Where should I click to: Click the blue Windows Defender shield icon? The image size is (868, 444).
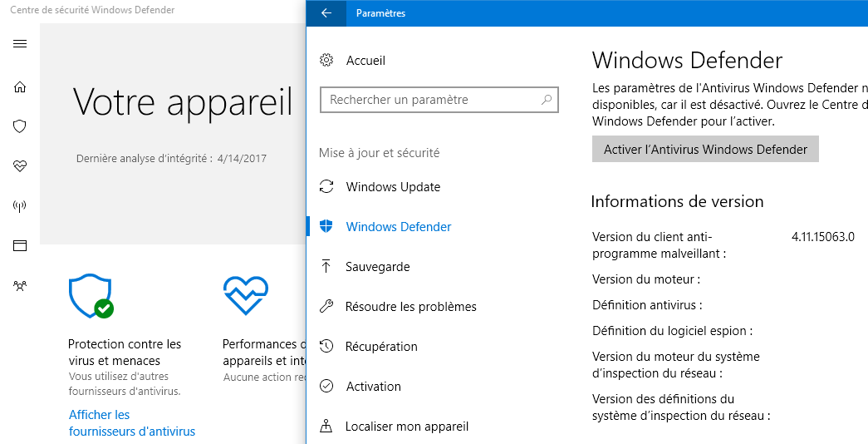pyautogui.click(x=326, y=226)
